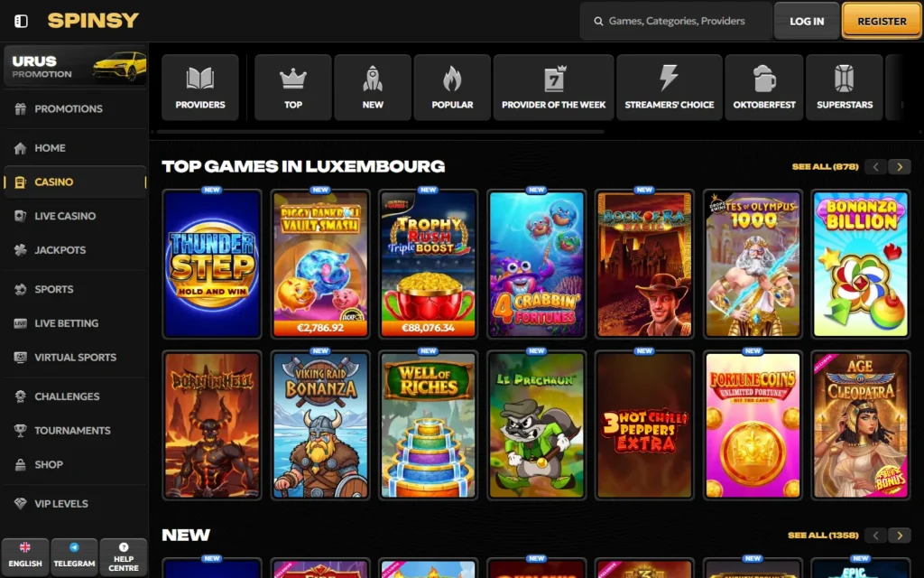Open Jackpots section
Screen dimensions: 924x578
point(75,250)
